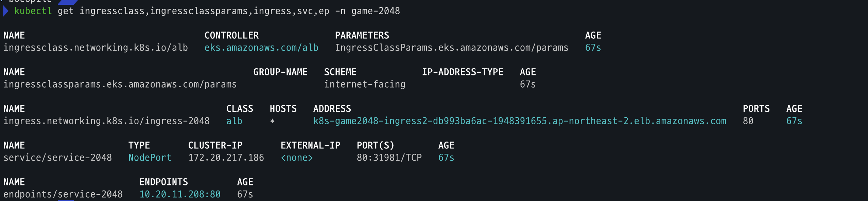Click ingressclassparams.eks.amazonaws.com/params resource name
Viewport: 868px width, 201px height.
[120, 85]
